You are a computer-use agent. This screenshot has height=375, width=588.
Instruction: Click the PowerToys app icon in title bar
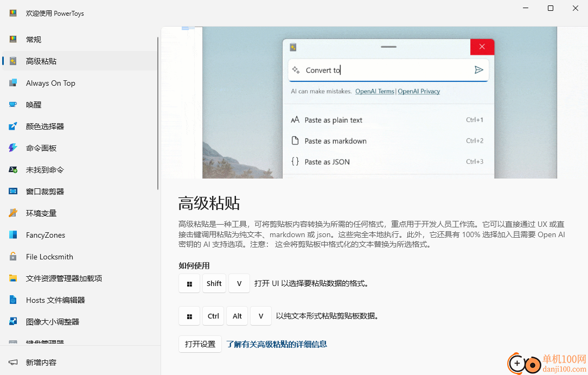13,13
